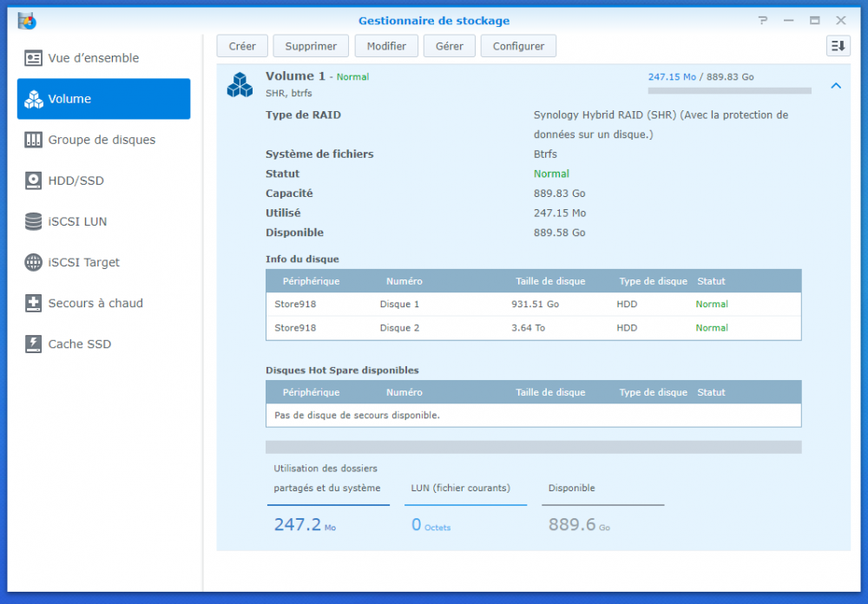Select the Volume tab in sidebar
The image size is (868, 604).
(x=103, y=99)
